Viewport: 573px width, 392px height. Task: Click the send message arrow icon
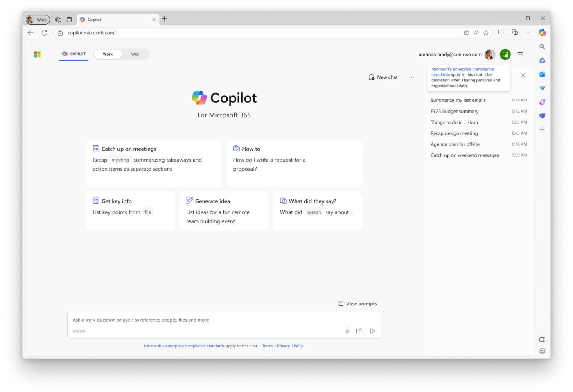point(372,331)
